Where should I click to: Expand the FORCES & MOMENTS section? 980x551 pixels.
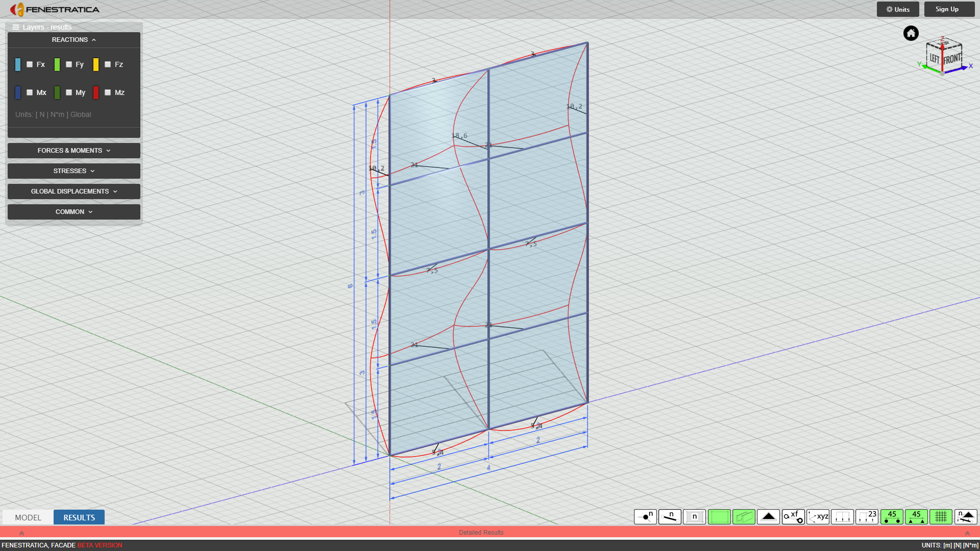74,151
